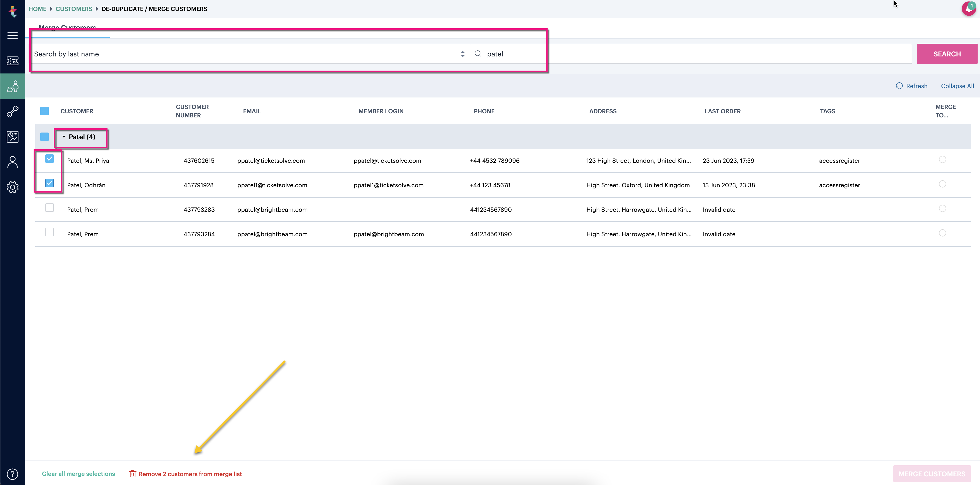Open the wrench tools icon in sidebar

coord(12,112)
